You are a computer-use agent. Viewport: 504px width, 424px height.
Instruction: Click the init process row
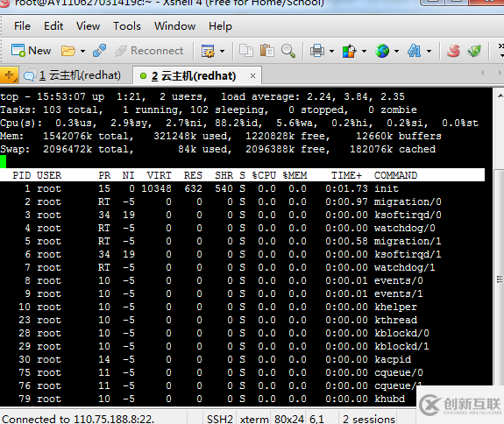pos(242,188)
